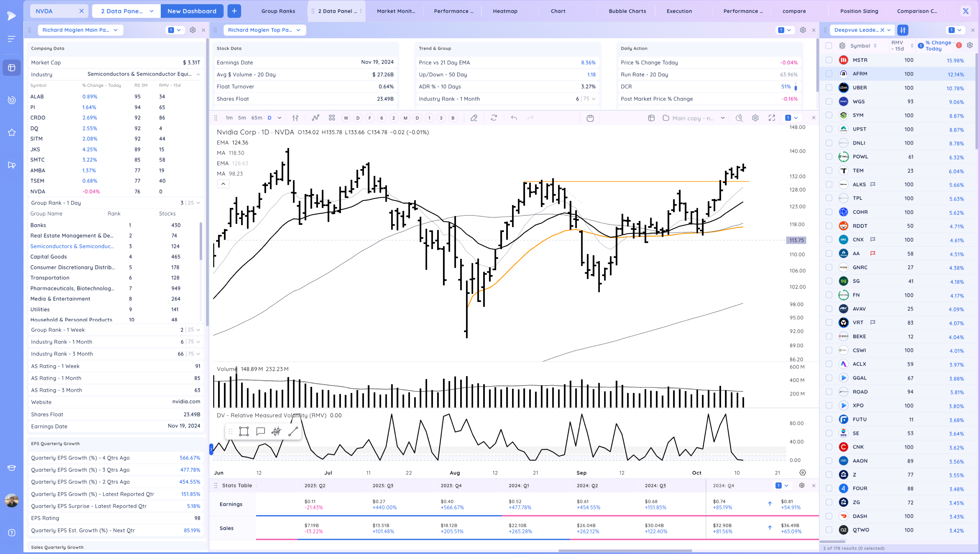
Task: Expand chart to fullscreen
Action: coord(772,118)
